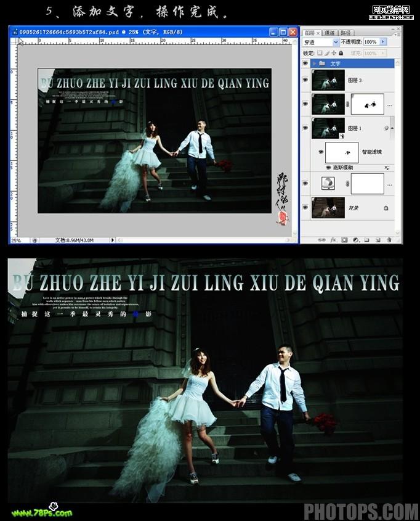Image resolution: width=420 pixels, height=521 pixels.
Task: Switch to the 图层 tab
Action: click(310, 33)
